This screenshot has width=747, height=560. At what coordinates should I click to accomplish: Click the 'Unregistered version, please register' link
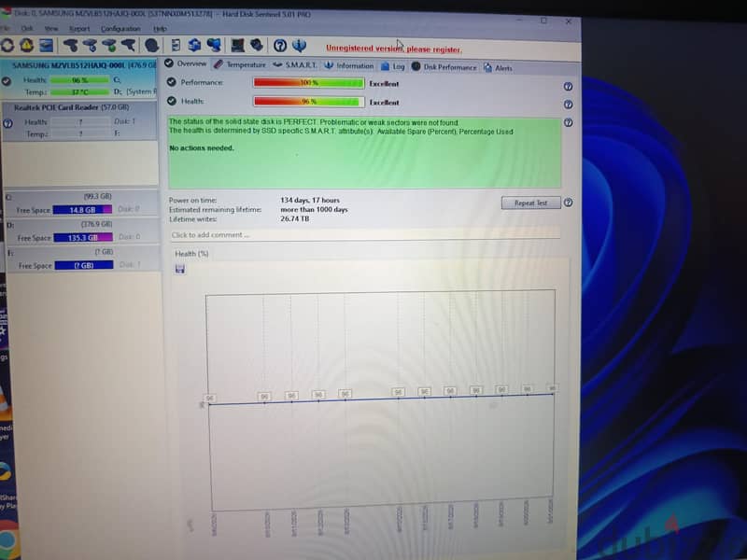coord(393,49)
